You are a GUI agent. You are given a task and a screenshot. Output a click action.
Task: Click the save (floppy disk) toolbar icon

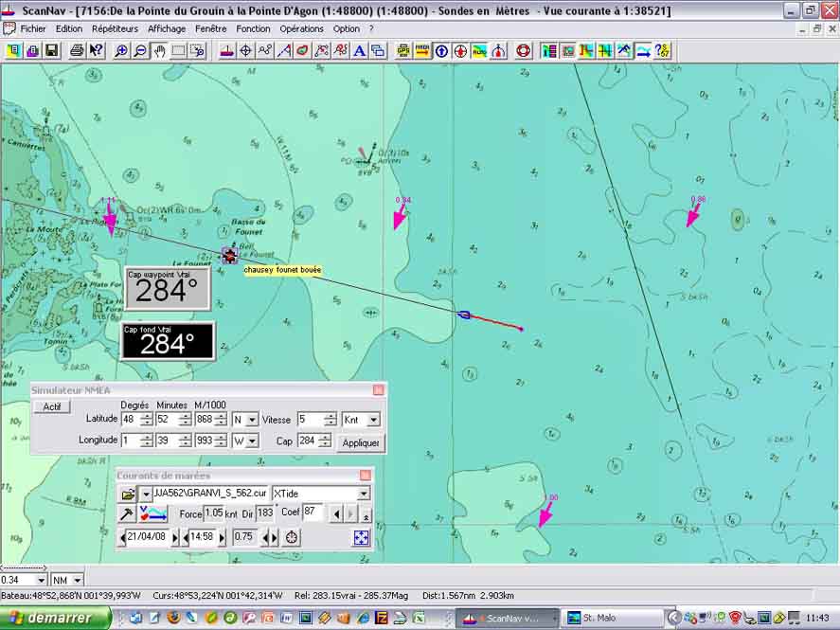coord(52,51)
